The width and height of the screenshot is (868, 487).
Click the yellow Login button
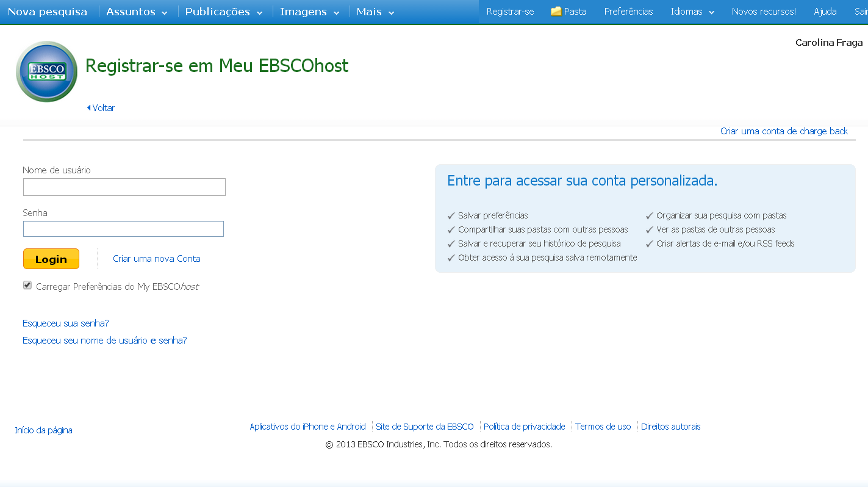tap(51, 259)
